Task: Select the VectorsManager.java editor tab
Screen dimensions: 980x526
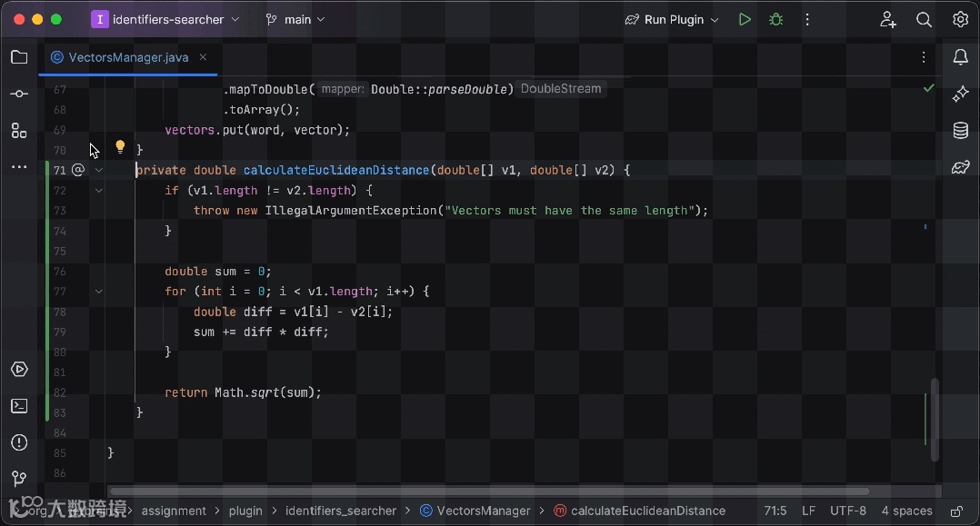Action: (128, 57)
